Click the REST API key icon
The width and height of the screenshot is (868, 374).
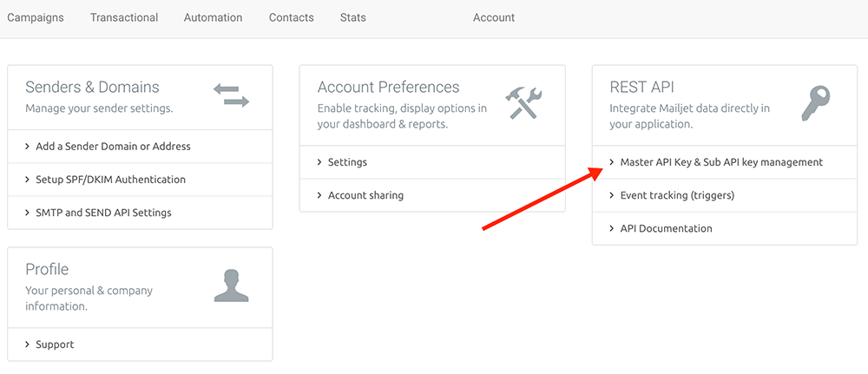tap(816, 103)
